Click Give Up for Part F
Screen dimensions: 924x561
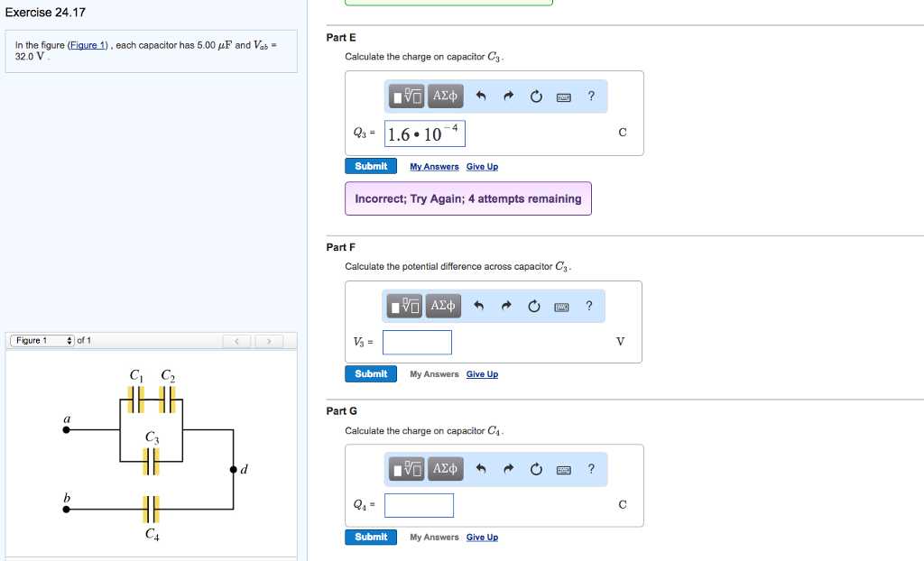click(482, 373)
